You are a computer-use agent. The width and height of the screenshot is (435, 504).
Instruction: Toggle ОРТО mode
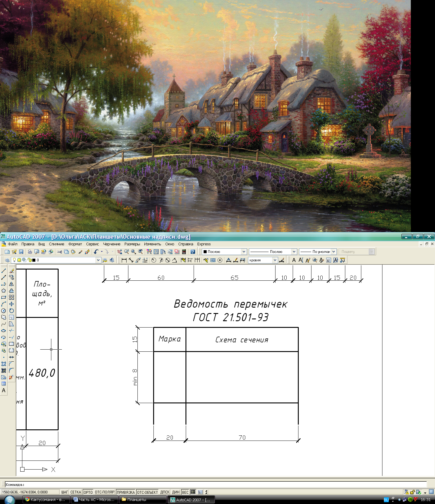click(x=88, y=492)
